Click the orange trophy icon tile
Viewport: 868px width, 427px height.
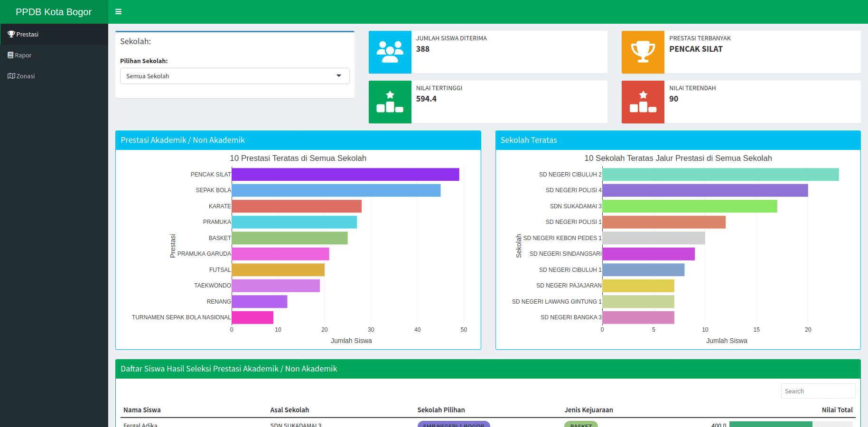tap(643, 52)
